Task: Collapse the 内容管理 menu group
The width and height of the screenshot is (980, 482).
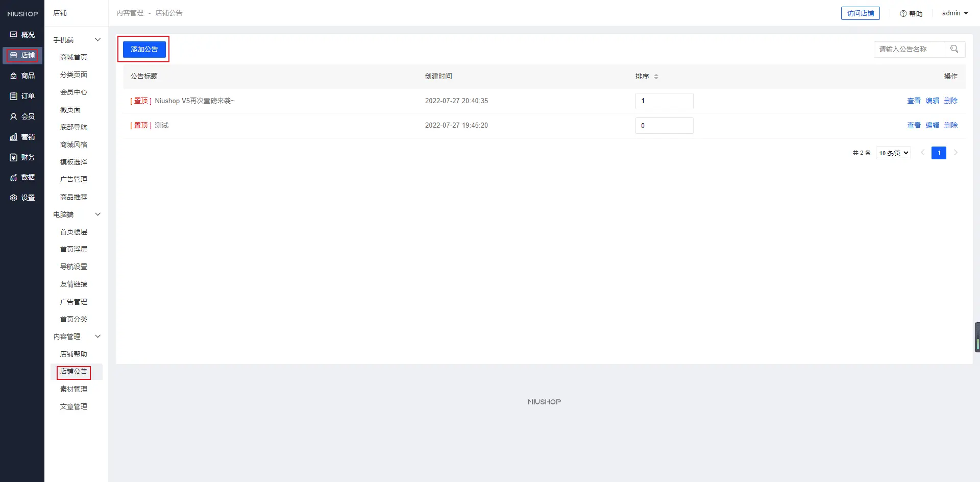Action: 97,336
